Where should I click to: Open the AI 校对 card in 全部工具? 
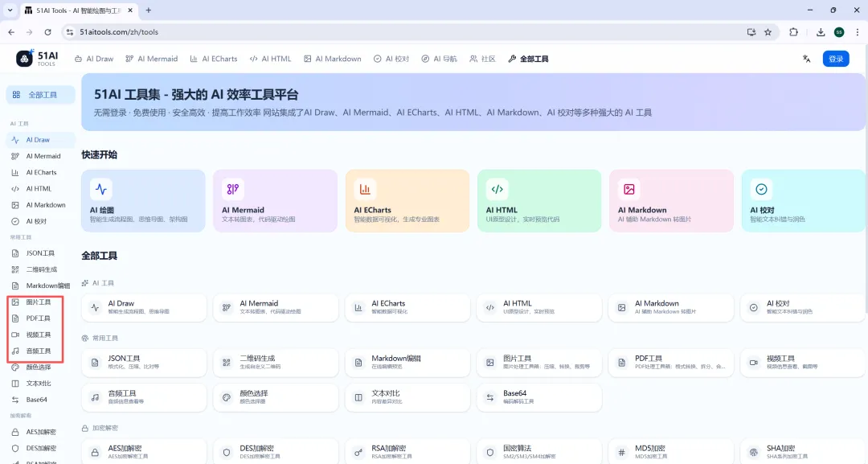803,307
